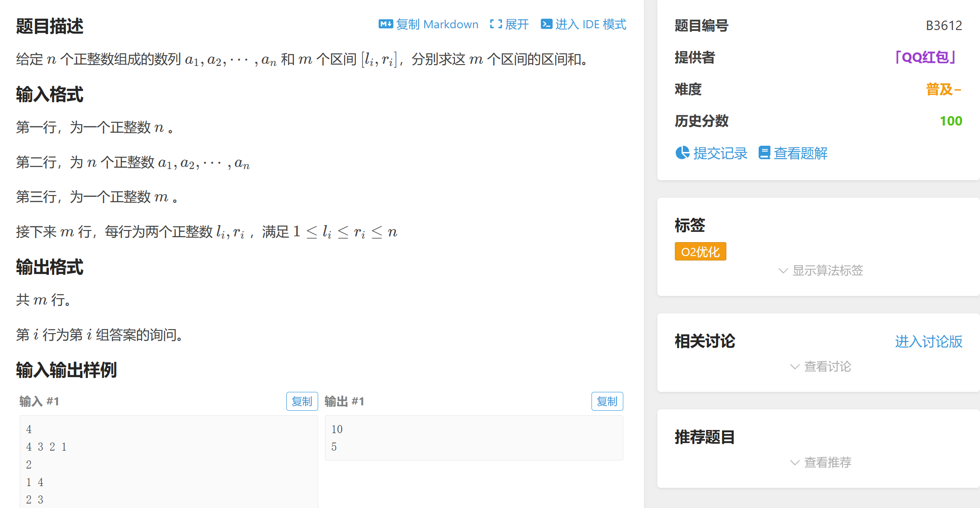The width and height of the screenshot is (980, 508).
Task: Click 复制 Markdown text link
Action: point(437,24)
